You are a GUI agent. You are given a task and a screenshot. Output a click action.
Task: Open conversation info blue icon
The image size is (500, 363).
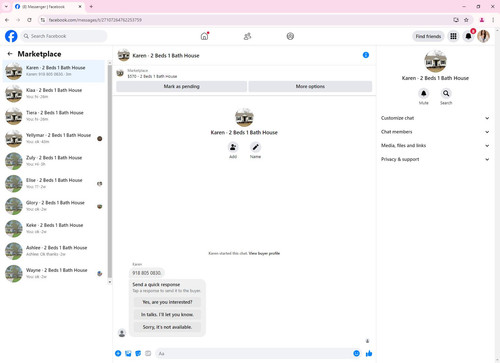pyautogui.click(x=366, y=55)
